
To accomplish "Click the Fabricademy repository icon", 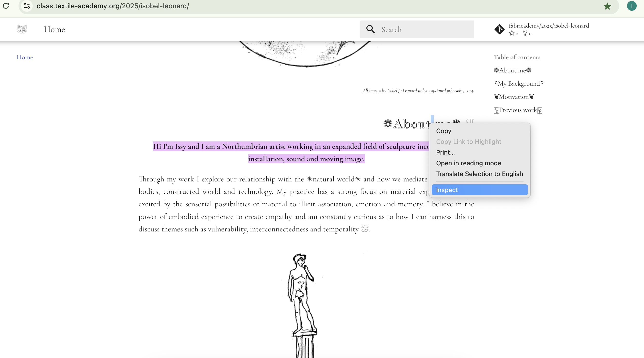I will pos(499,29).
